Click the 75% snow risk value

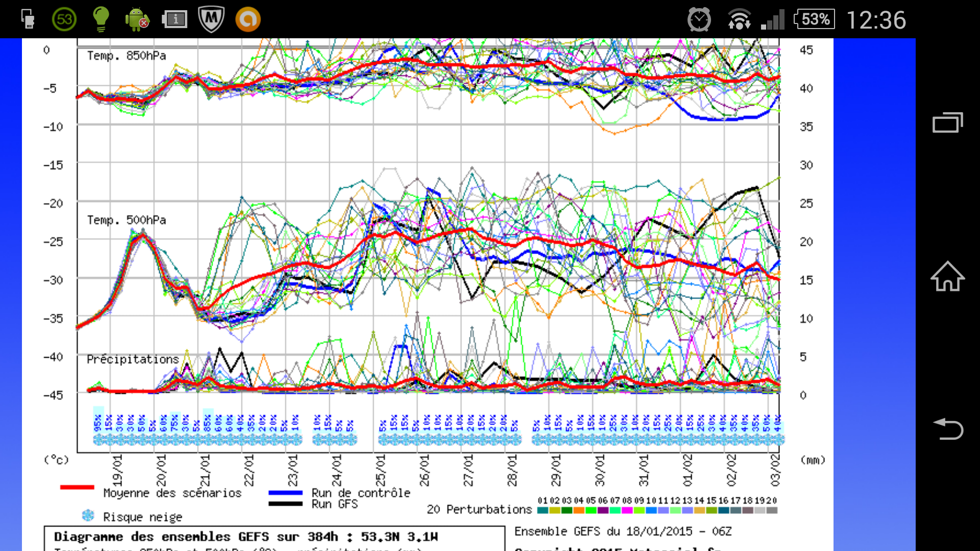[175, 423]
